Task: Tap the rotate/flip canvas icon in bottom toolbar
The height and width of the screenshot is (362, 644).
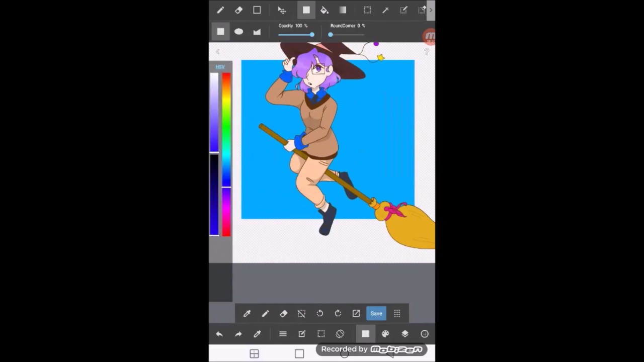Action: 340,334
